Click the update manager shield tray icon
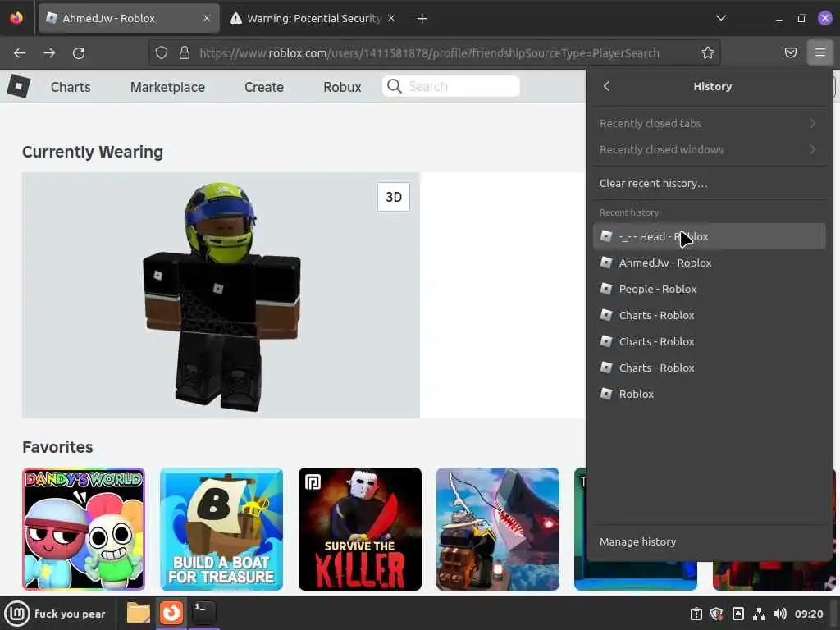 tap(716, 614)
